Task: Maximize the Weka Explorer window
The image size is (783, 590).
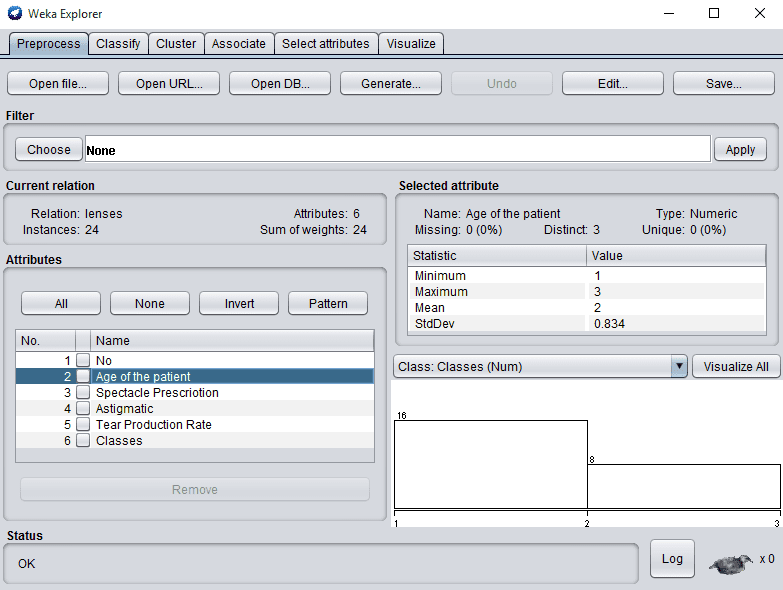Action: click(714, 13)
